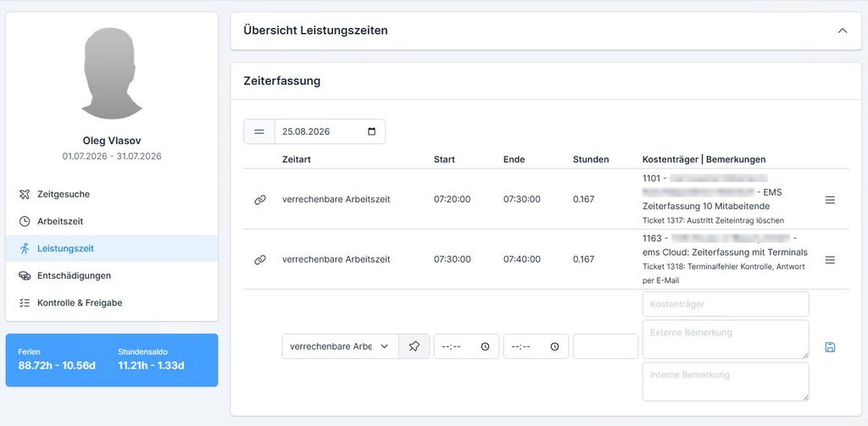The width and height of the screenshot is (868, 426).
Task: Open hamburger menu for the 07:30:00 entry
Action: (x=830, y=259)
